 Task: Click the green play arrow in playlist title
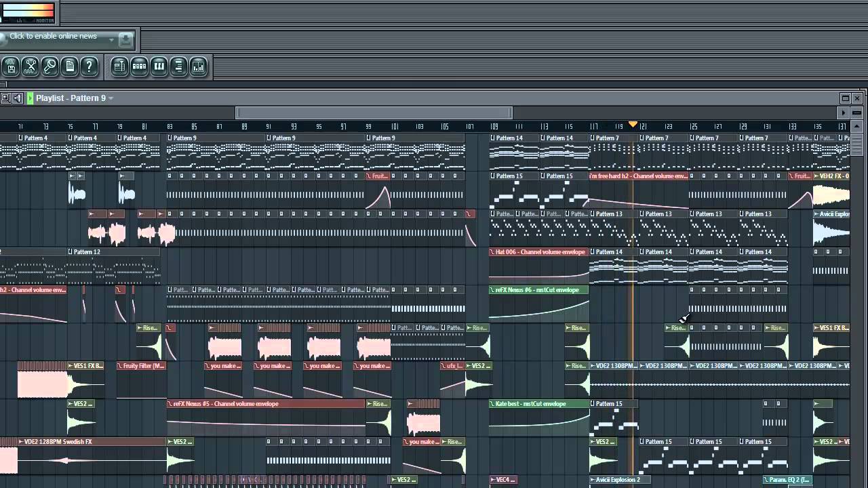(x=30, y=98)
